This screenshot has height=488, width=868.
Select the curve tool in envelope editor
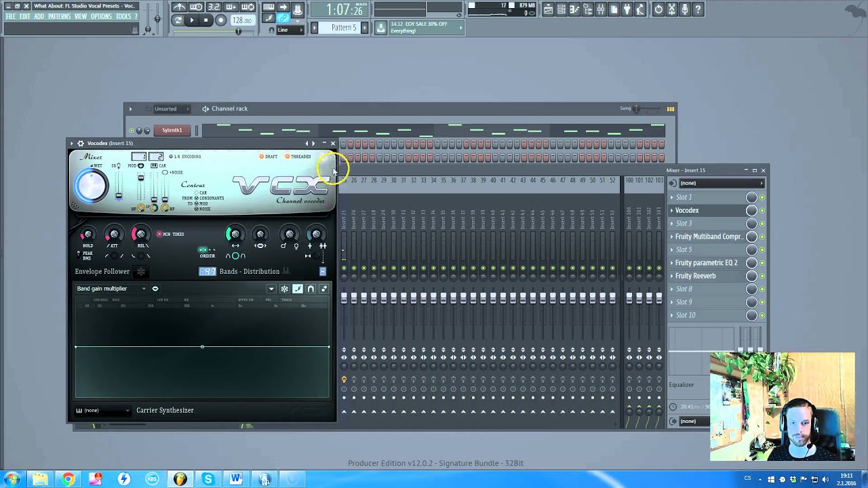(x=298, y=289)
